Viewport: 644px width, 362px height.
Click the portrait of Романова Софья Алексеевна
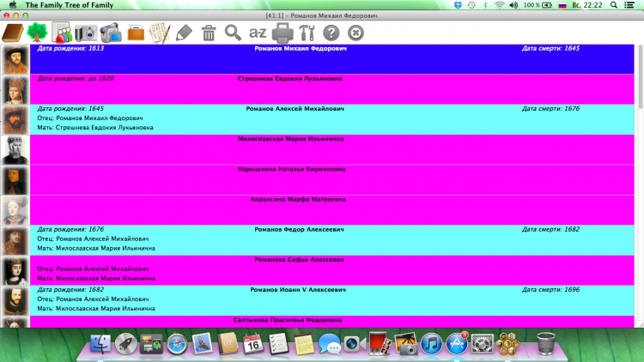click(x=15, y=271)
